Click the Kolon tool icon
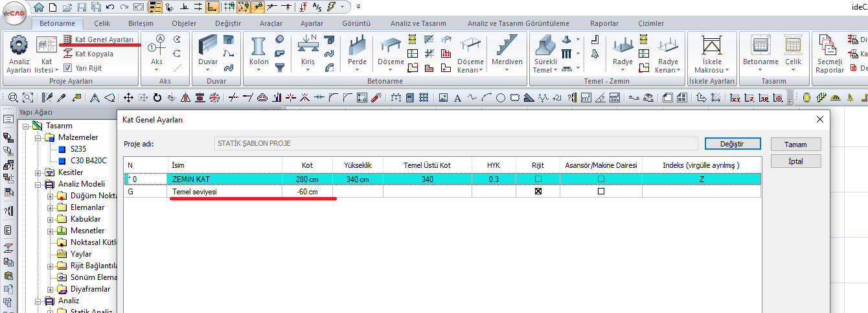Viewport: 868px width, 313px height. click(258, 47)
